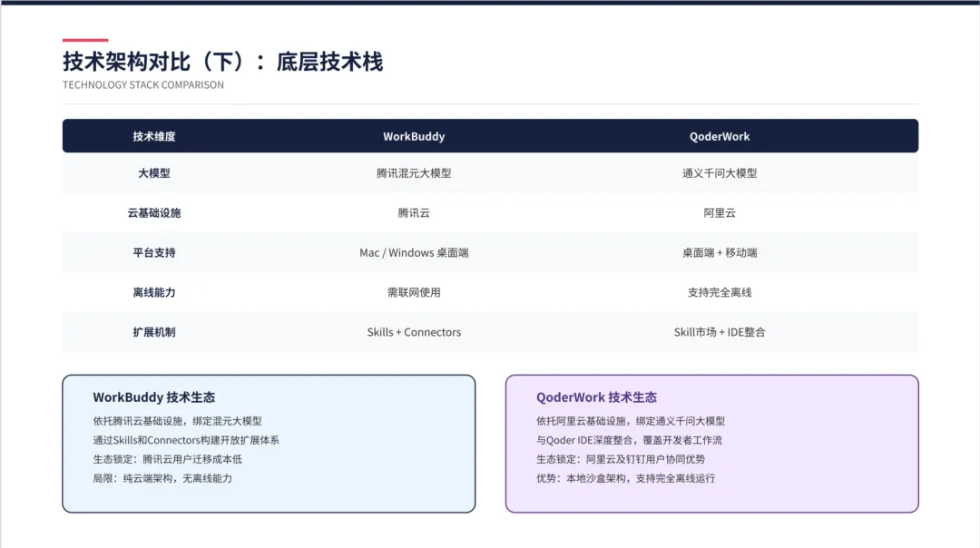Click the line 依托阿里云基础设施，绑定通义千问大模型
Viewport: 980px width, 548px height.
631,421
